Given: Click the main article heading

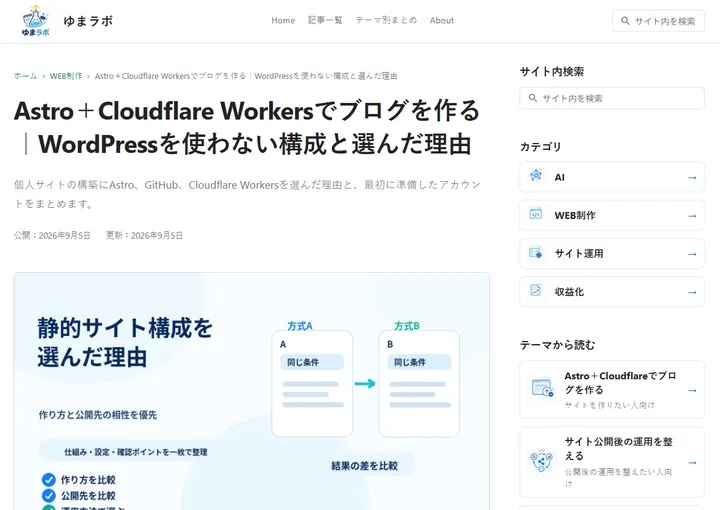Looking at the screenshot, I should [247, 127].
